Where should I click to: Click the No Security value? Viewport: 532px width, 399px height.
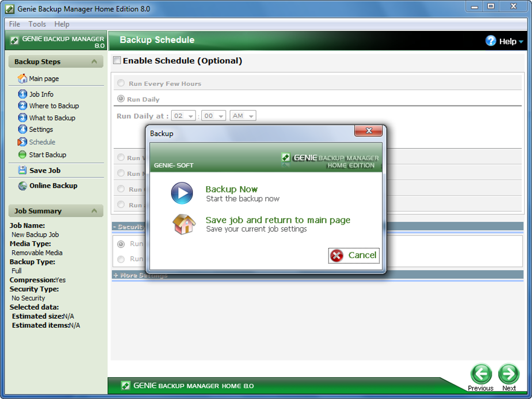click(x=28, y=298)
